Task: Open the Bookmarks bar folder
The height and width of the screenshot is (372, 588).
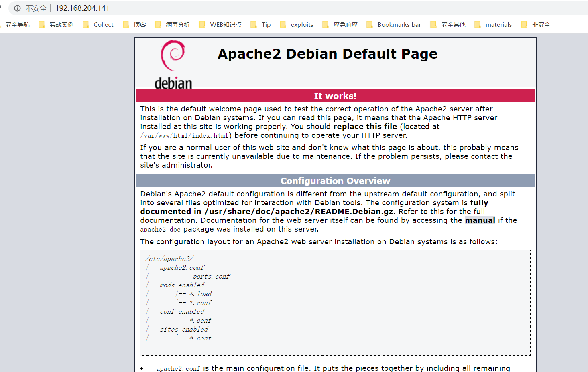Action: 394,24
